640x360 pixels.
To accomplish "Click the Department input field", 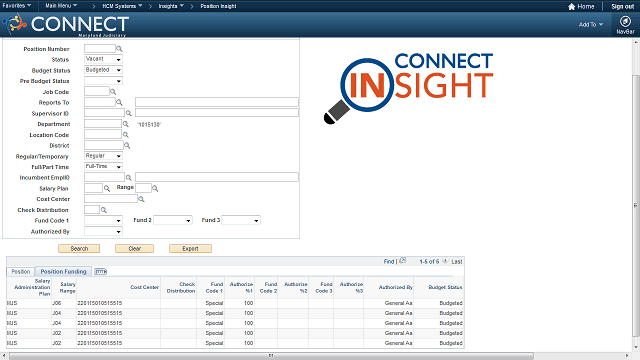I will tap(103, 124).
